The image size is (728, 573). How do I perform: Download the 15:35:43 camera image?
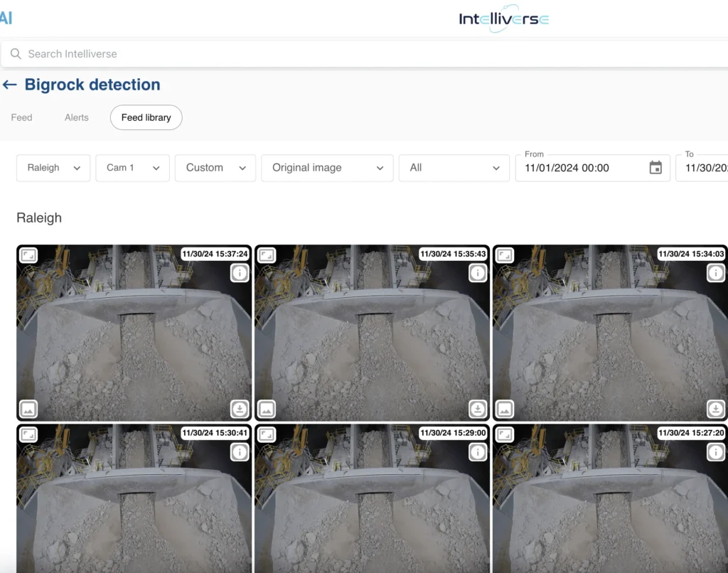pyautogui.click(x=478, y=409)
